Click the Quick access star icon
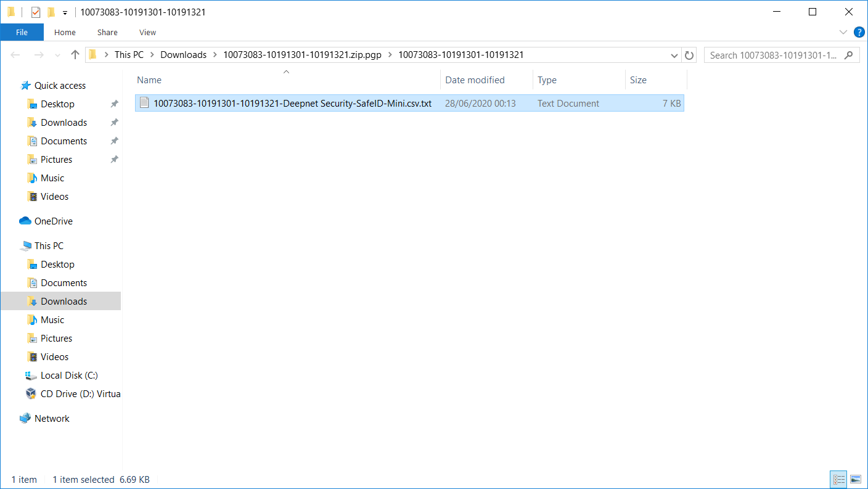Screen dimensions: 868x489 [26, 86]
